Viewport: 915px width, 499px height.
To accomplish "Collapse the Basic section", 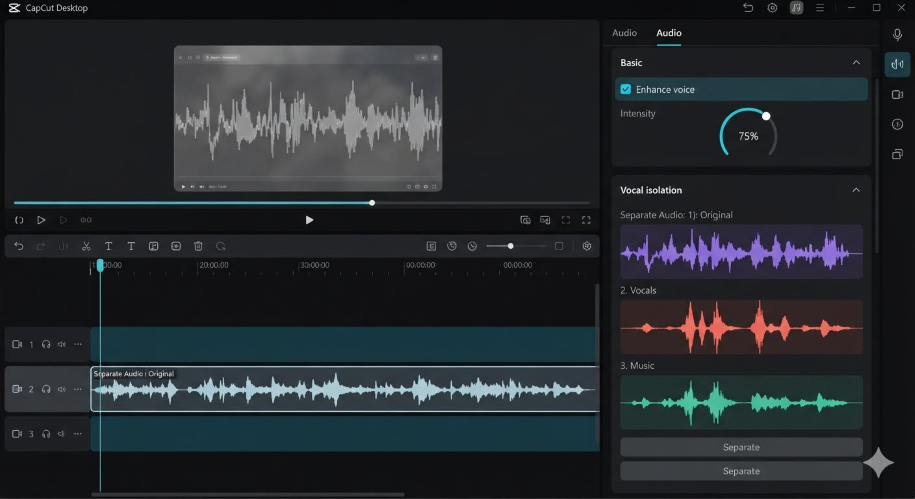I will tap(856, 62).
